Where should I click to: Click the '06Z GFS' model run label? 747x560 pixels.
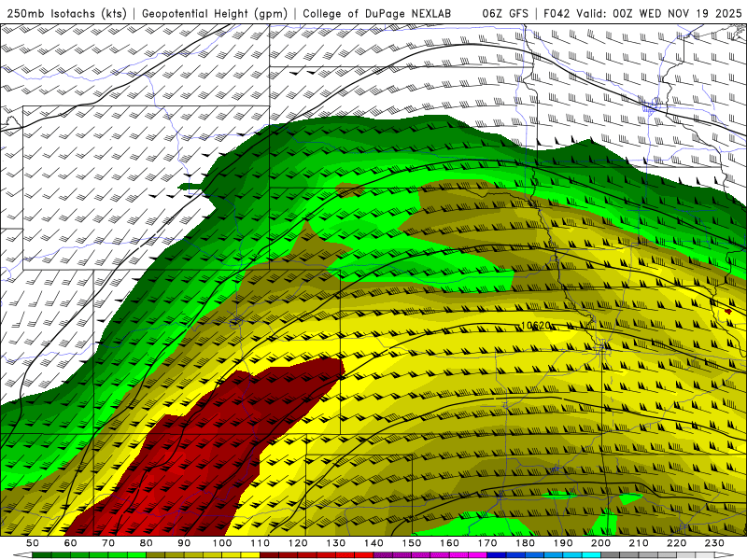[505, 13]
